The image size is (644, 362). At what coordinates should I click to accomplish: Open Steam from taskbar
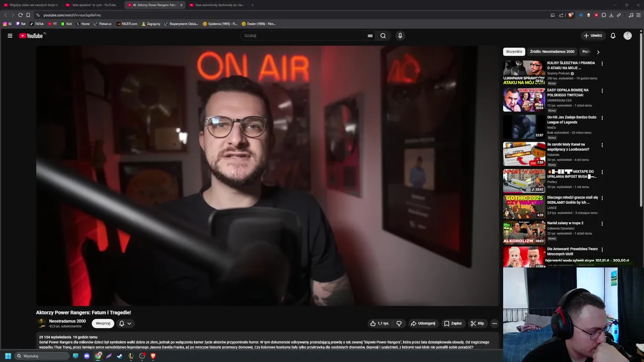tap(119, 356)
